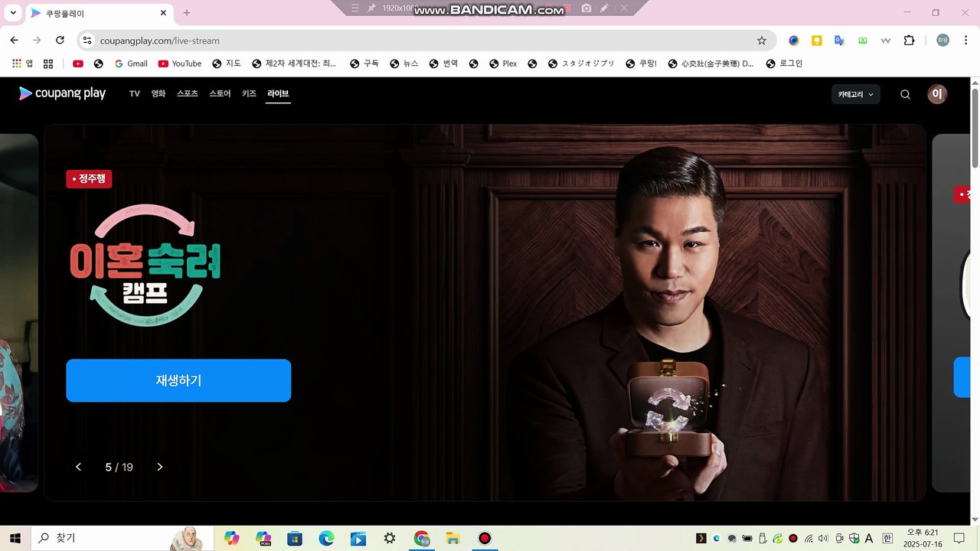Open the YouTube red icon bookmark
The image size is (980, 551).
click(x=78, y=64)
